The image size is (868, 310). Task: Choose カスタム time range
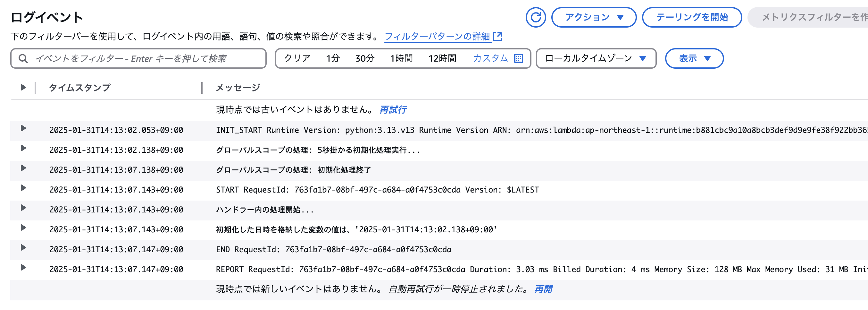[x=490, y=58]
